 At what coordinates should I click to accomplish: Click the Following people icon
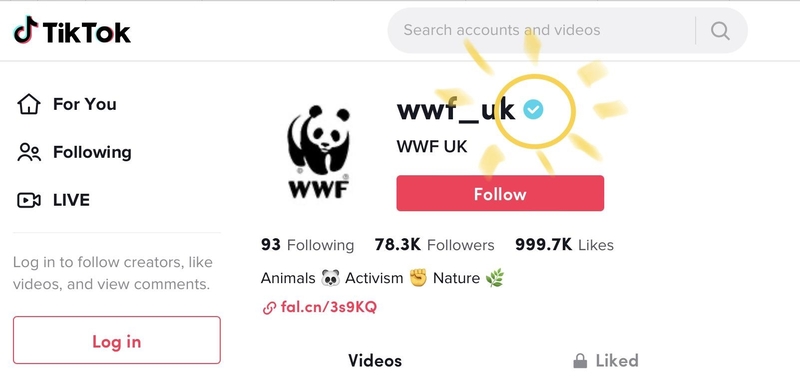tap(29, 153)
